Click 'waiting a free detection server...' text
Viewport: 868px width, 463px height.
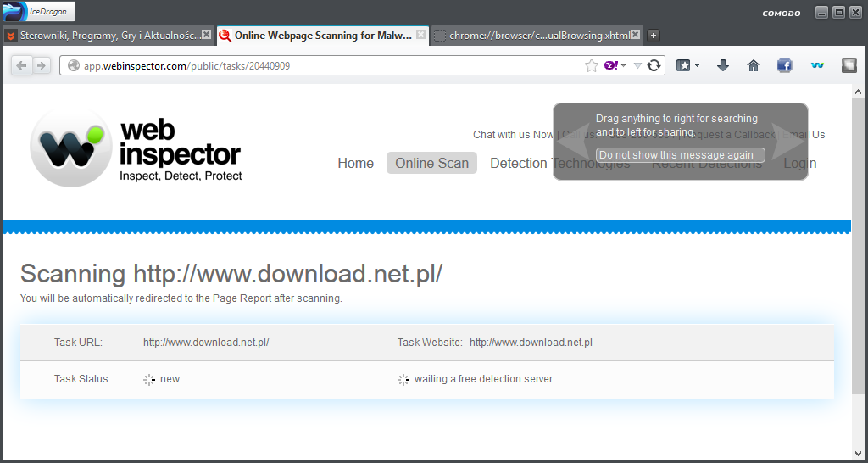coord(487,379)
